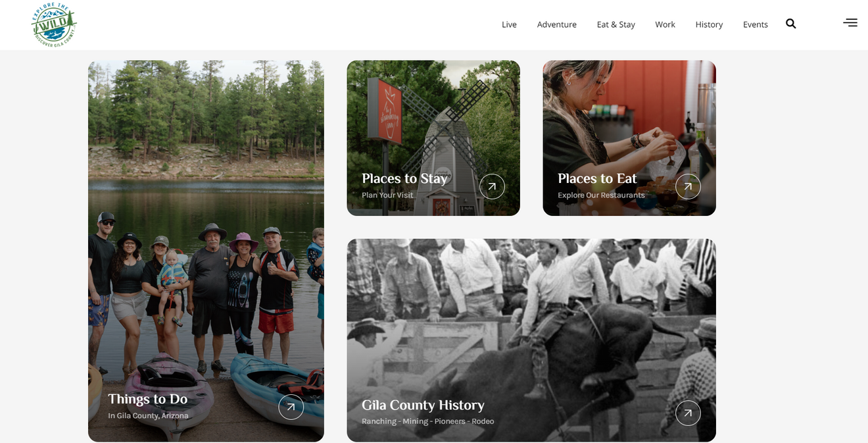Image resolution: width=868 pixels, height=443 pixels.
Task: Click the windmill inn photo
Action: click(x=433, y=138)
